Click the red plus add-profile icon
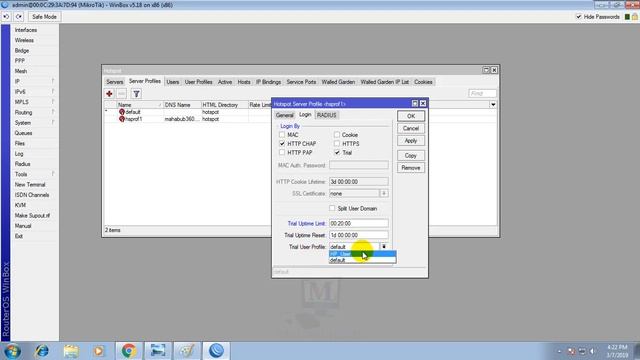 [x=109, y=94]
